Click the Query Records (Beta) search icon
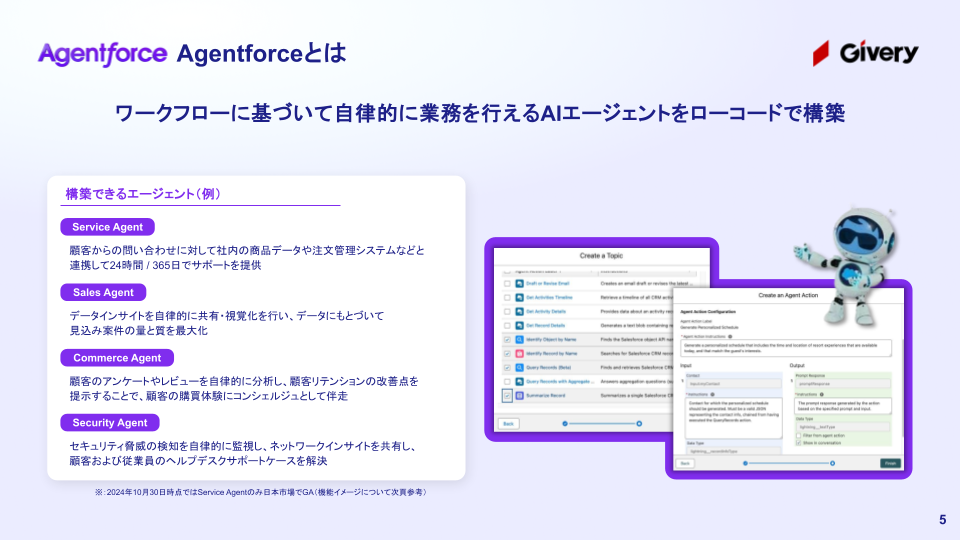Viewport: 960px width, 540px height. (519, 367)
